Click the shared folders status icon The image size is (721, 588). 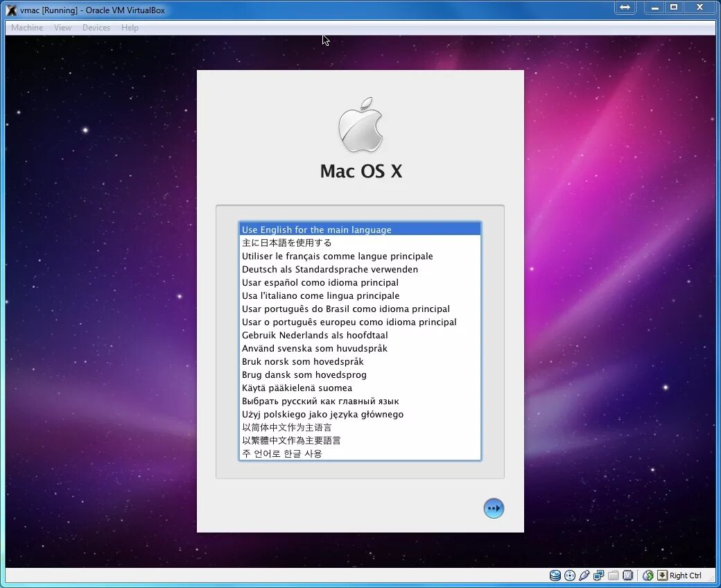tap(613, 575)
